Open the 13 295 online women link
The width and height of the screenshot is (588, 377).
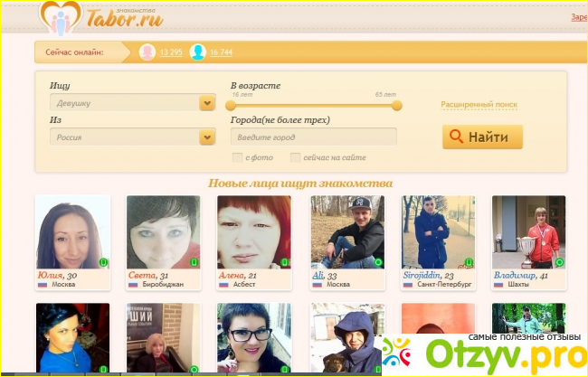171,52
